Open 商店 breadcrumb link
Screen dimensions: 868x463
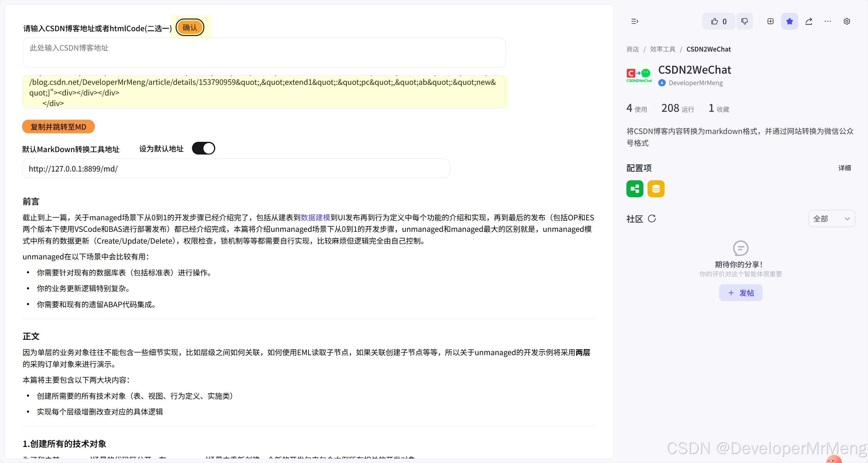(x=632, y=49)
